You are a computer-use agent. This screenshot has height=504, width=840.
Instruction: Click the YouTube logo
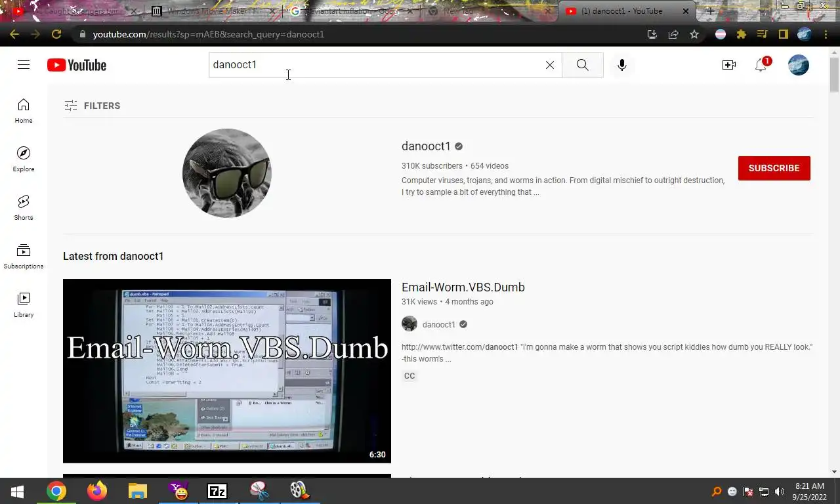77,65
